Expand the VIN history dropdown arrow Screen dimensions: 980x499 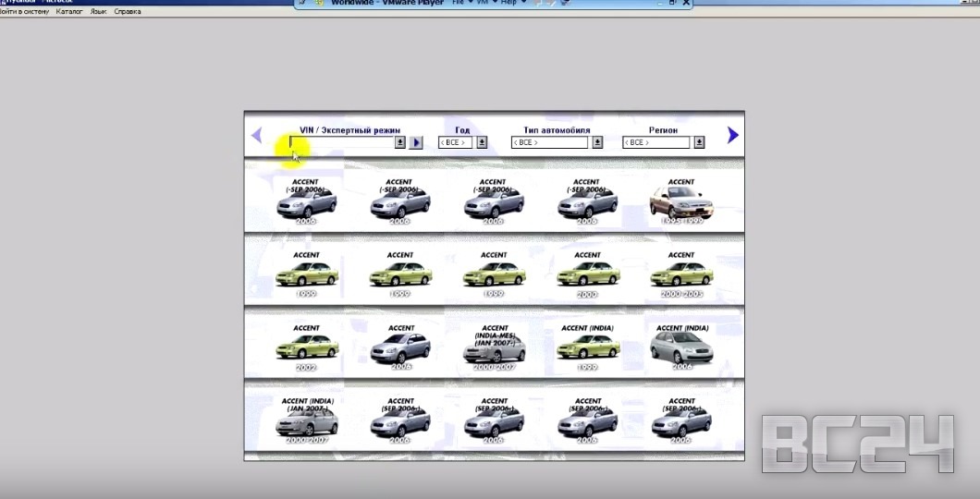pos(400,142)
